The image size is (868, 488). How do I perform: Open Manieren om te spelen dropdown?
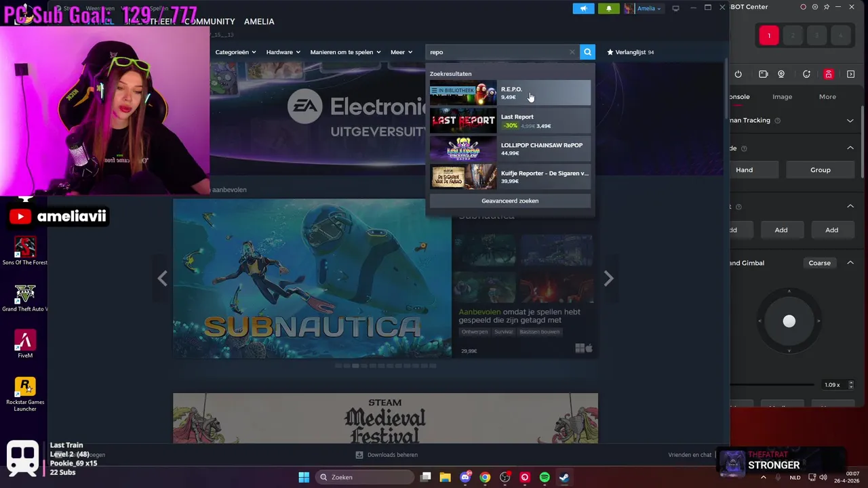(x=345, y=52)
